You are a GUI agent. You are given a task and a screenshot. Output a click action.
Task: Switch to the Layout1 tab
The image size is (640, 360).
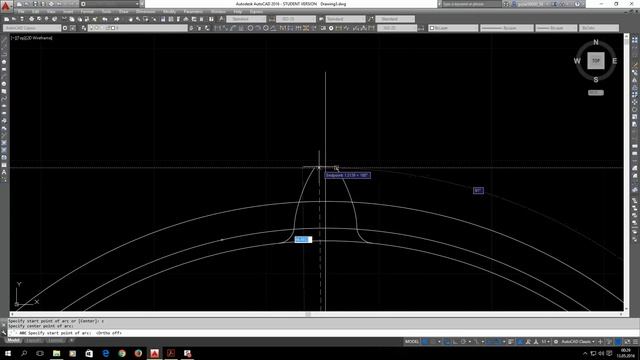tap(33, 340)
